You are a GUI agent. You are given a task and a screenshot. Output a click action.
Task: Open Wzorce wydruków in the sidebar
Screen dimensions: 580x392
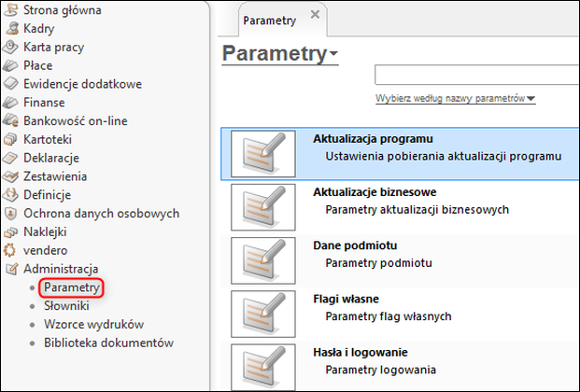pyautogui.click(x=93, y=324)
